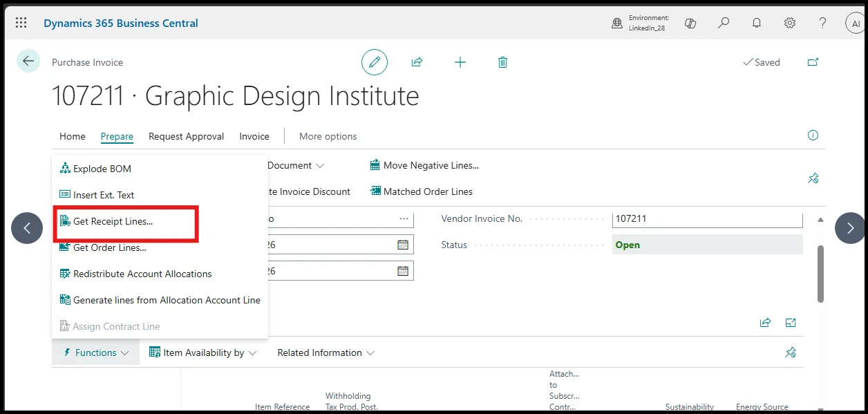The height and width of the screenshot is (414, 868).
Task: Click the Energy Source column header
Action: click(x=762, y=407)
